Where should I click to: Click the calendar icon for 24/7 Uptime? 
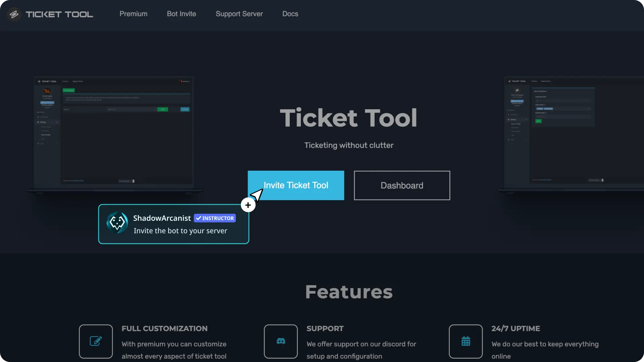pos(466,341)
